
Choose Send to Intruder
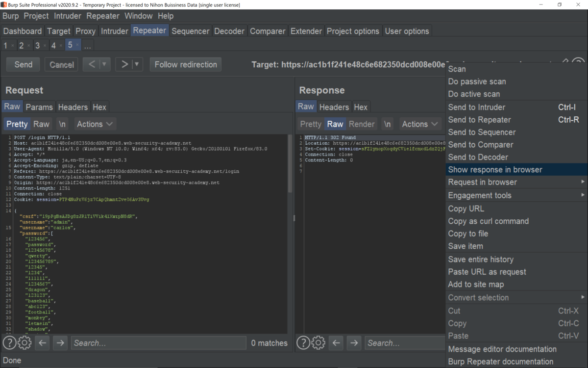(x=516, y=107)
